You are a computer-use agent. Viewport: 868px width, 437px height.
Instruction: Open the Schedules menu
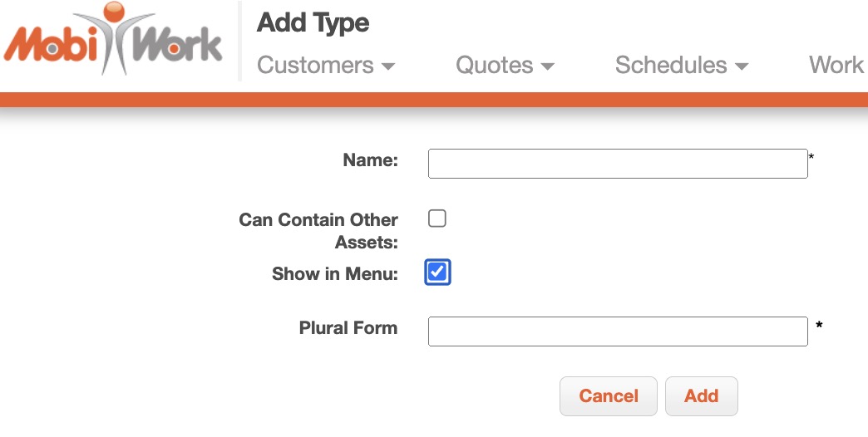coord(671,65)
